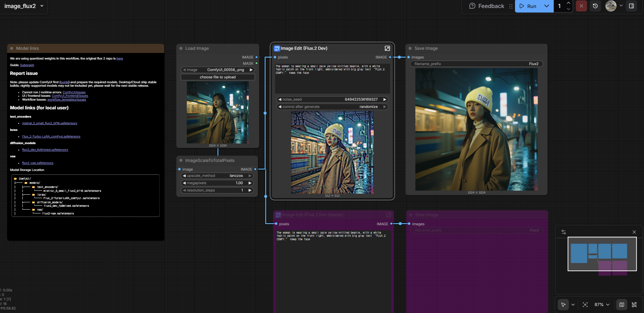Click the red cancel run button

pos(581,6)
